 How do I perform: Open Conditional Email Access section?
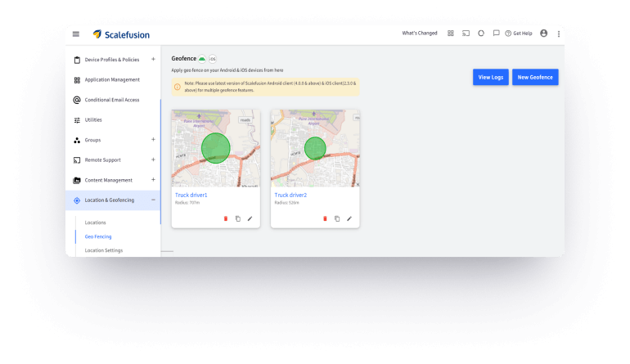(113, 100)
